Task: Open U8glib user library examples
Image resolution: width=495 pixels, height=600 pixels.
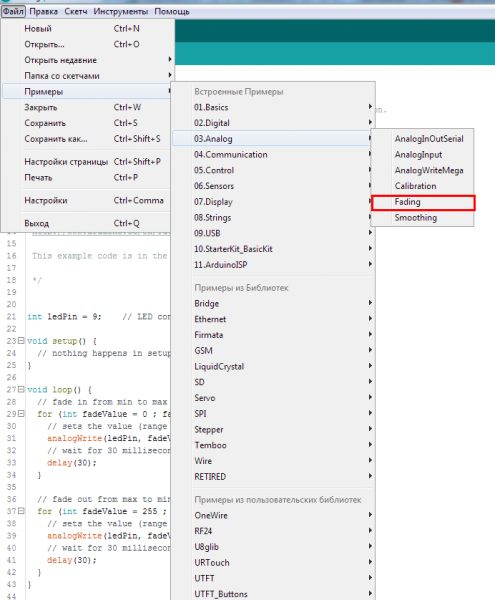Action: click(x=273, y=547)
